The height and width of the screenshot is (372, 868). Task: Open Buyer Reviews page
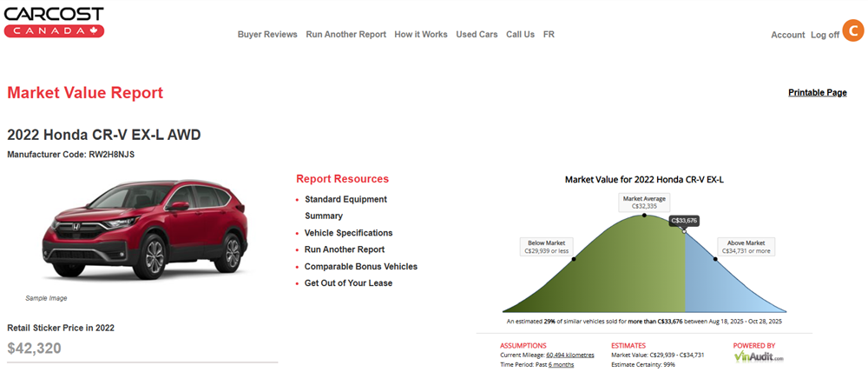coord(267,35)
